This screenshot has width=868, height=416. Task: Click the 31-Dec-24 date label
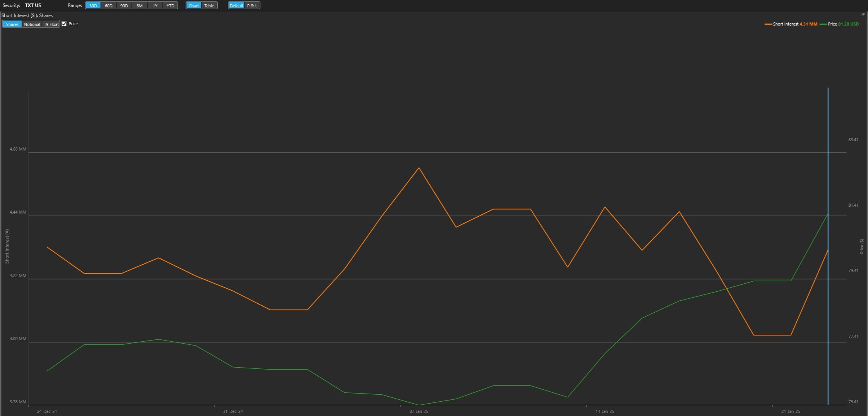click(233, 411)
